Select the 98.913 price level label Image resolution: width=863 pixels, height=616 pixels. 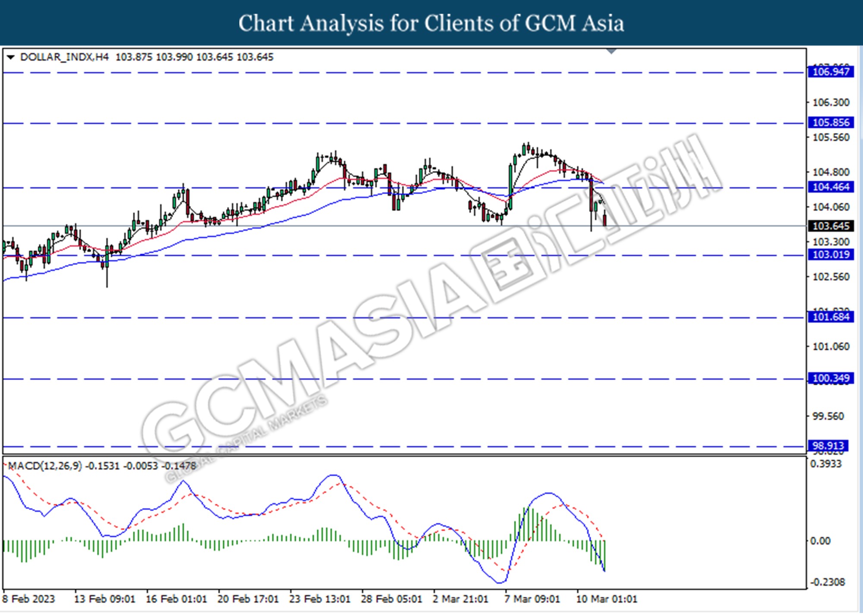(x=828, y=446)
